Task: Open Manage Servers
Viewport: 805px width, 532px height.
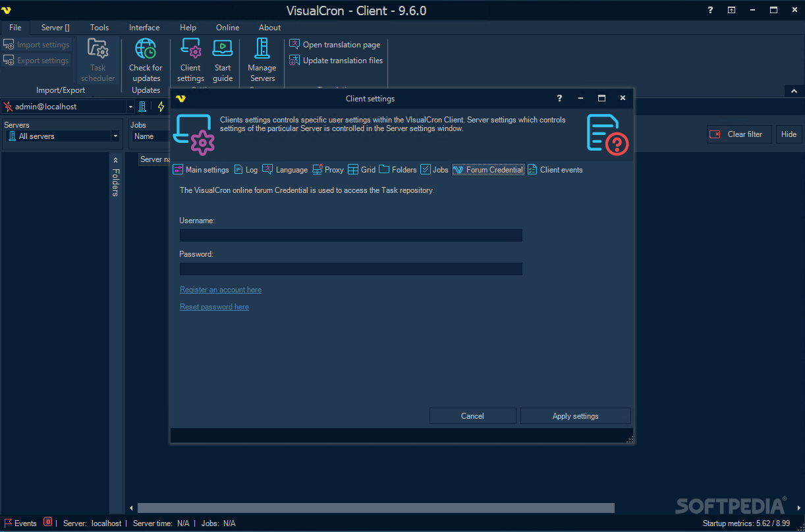Action: [x=262, y=60]
